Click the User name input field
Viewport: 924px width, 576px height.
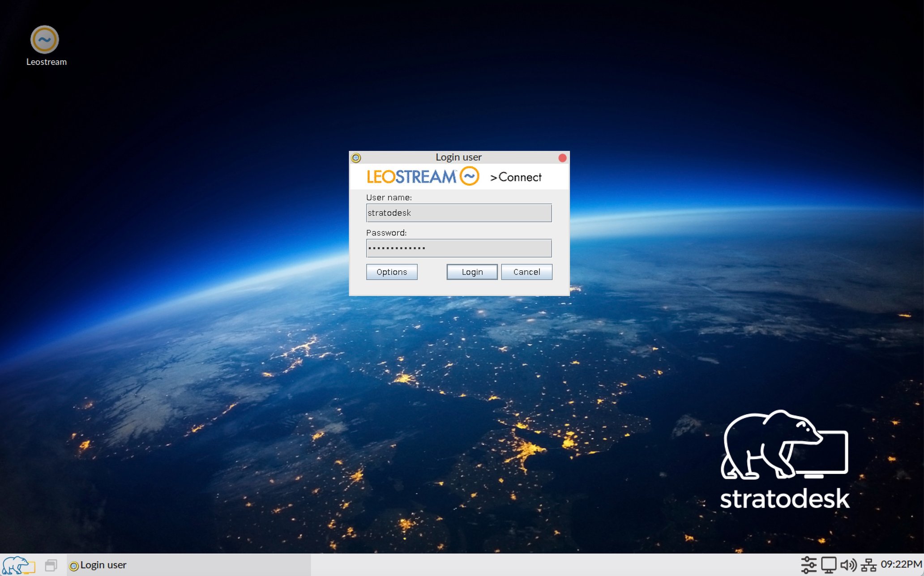[458, 213]
